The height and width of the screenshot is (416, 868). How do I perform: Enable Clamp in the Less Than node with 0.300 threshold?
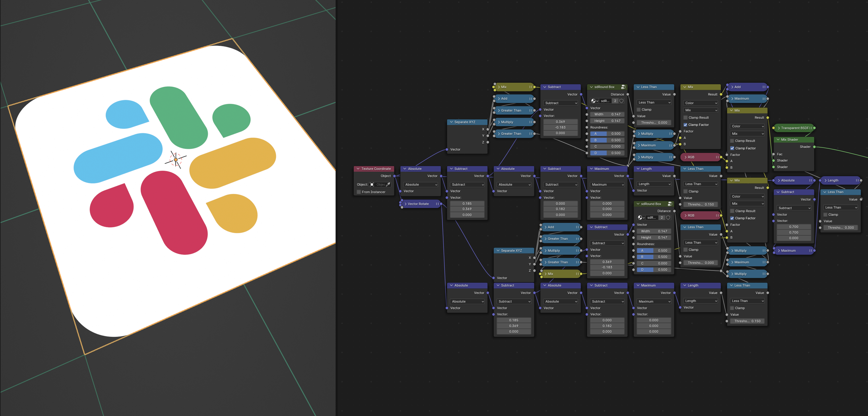click(x=825, y=214)
